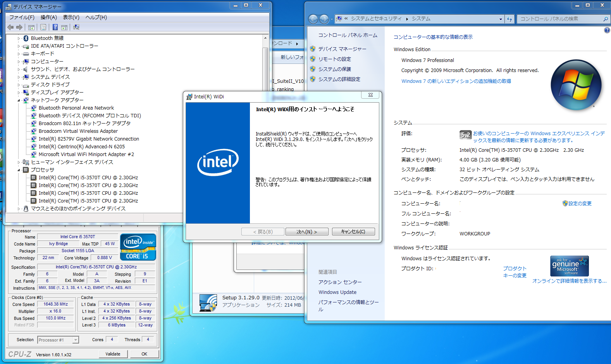Click the blue question mark help icon
611x364 pixels.
(x=55, y=27)
